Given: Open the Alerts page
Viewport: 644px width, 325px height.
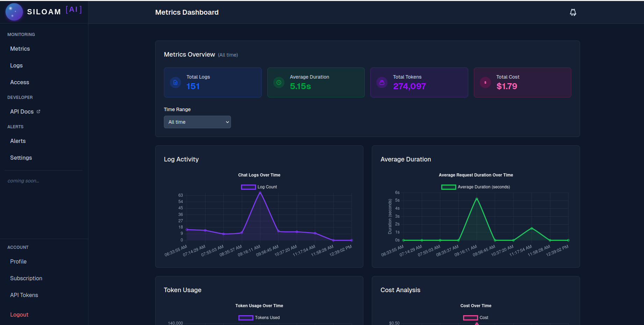Looking at the screenshot, I should click(18, 141).
